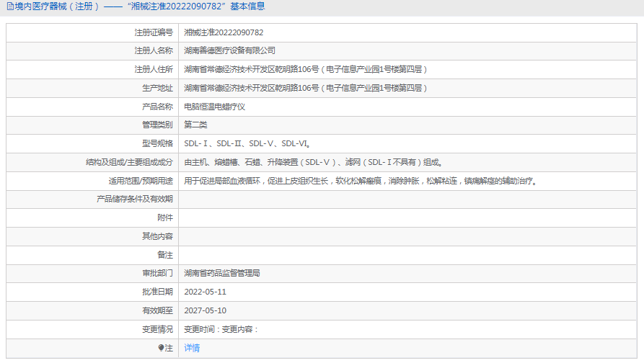The width and height of the screenshot is (644, 363).
Task: Click intended use text 用于促进局部血液循环
Action: (361, 181)
